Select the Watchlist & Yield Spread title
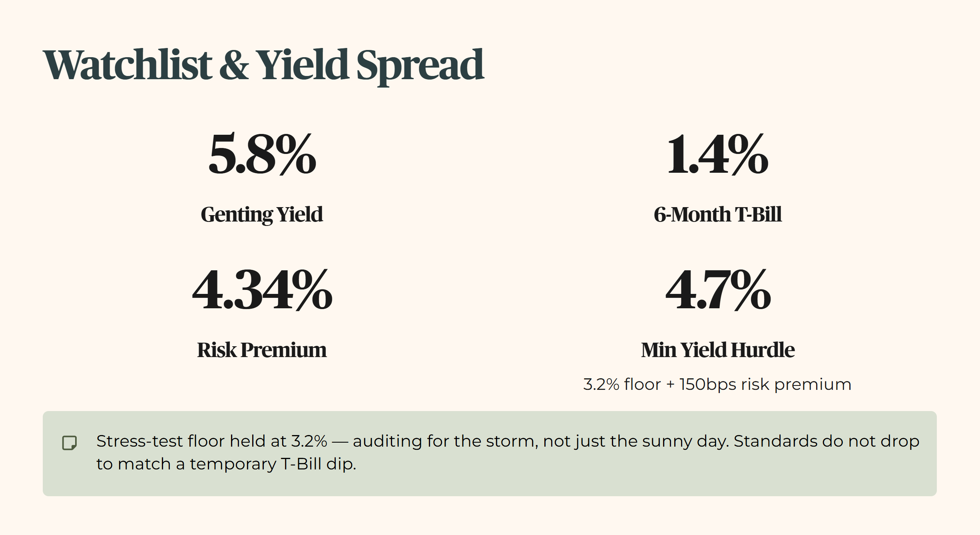 (x=263, y=66)
